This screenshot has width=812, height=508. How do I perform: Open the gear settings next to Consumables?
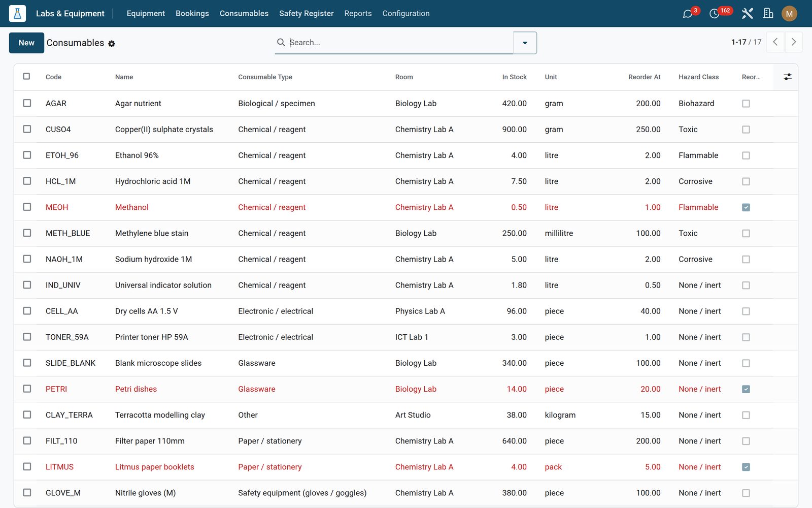click(112, 44)
